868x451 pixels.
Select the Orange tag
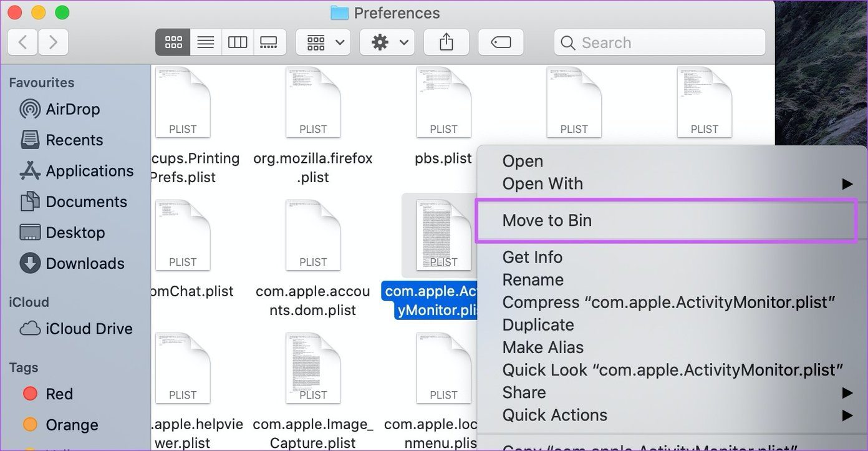60,425
